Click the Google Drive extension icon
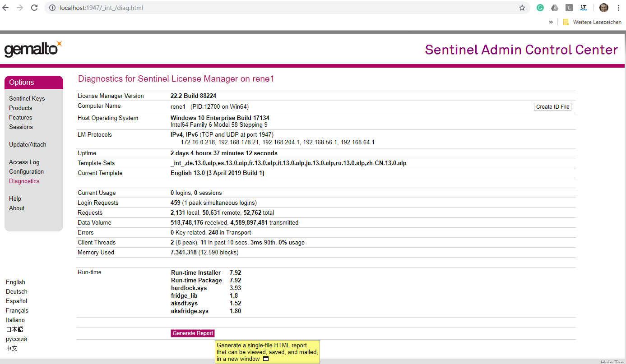The image size is (626, 364). [x=555, y=8]
